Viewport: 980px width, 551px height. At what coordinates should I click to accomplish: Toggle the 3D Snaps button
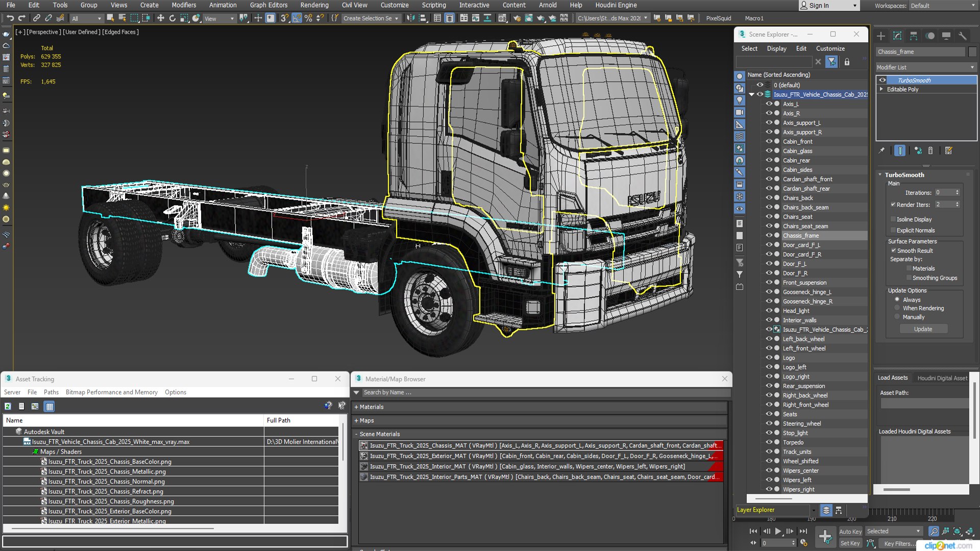point(285,18)
